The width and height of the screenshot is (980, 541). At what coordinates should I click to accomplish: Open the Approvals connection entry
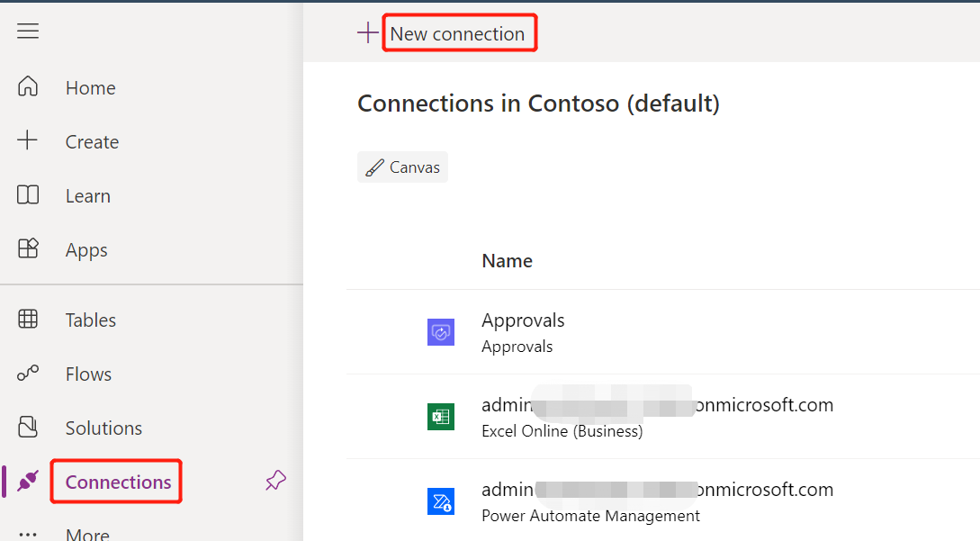click(523, 320)
